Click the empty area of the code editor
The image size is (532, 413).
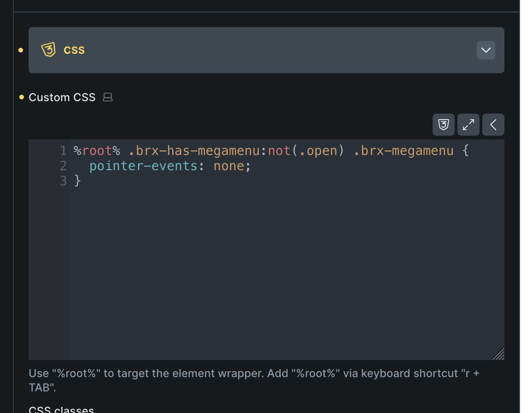pyautogui.click(x=285, y=276)
